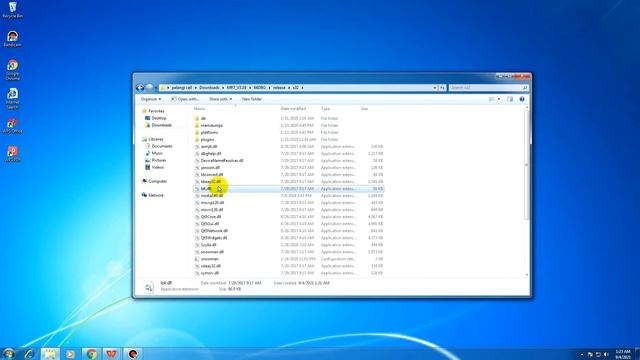The image size is (640, 360).
Task: Click Downloads in the address breadcrumb
Action: click(209, 88)
